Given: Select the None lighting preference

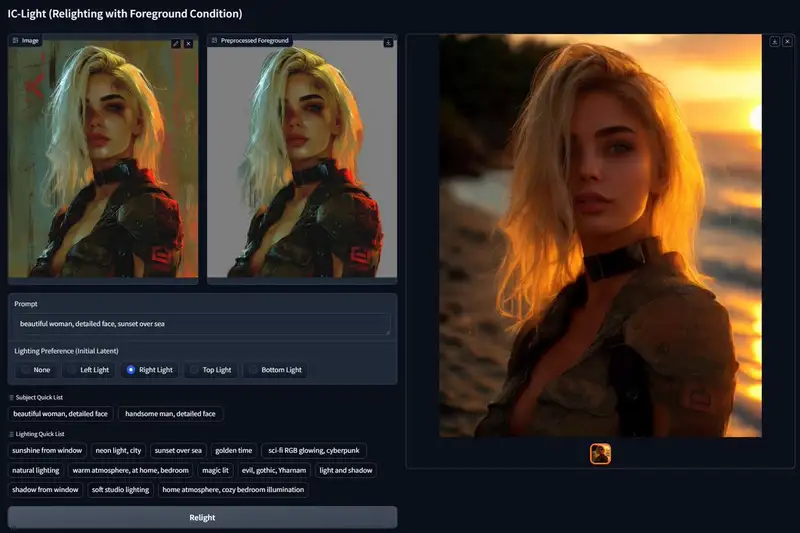Looking at the screenshot, I should point(36,370).
